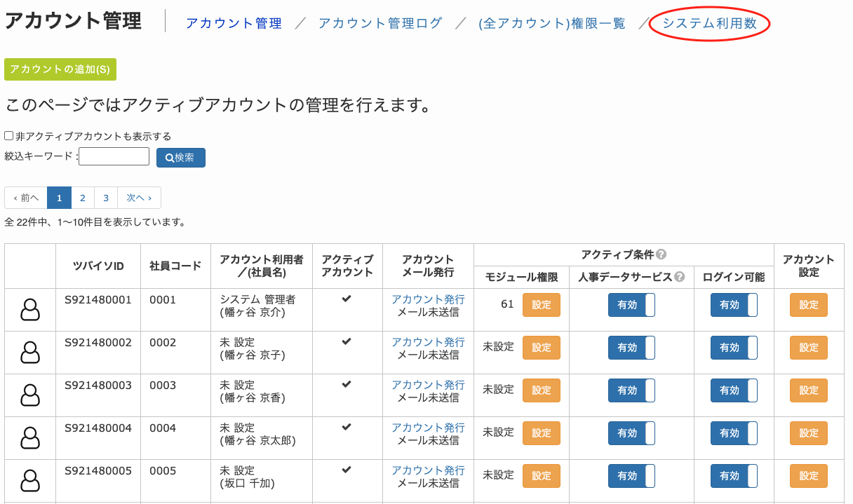Viewport: 853px width, 504px height.
Task: Click the アカウントの追加(S) button
Action: (60, 69)
